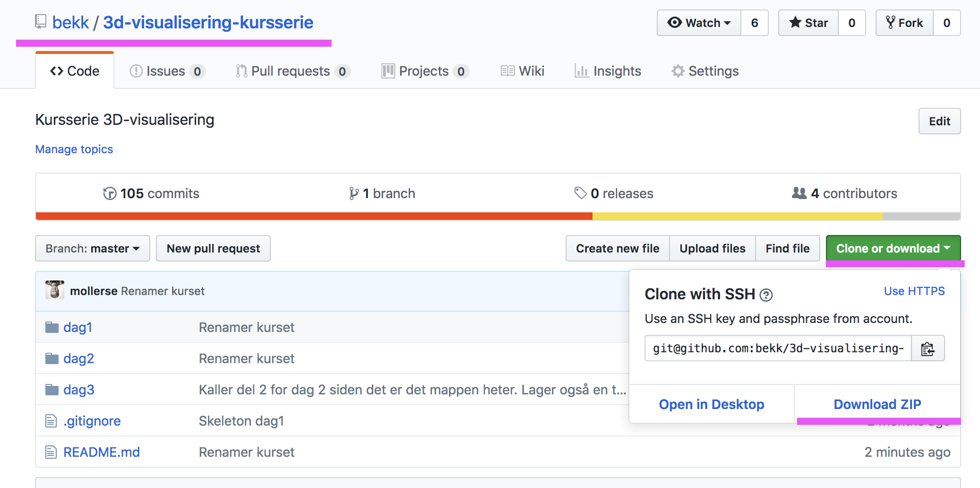Toggle the Clone or download dropdown
The height and width of the screenshot is (488, 980).
[x=893, y=248]
